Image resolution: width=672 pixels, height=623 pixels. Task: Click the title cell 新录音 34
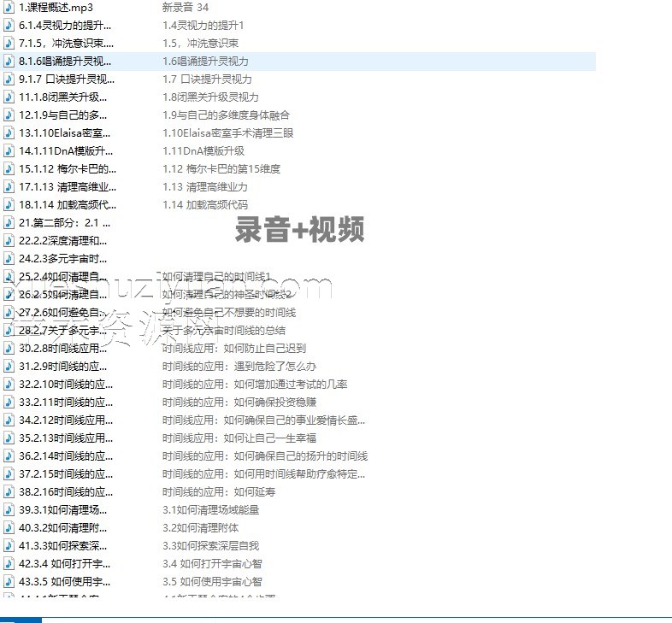pyautogui.click(x=186, y=8)
